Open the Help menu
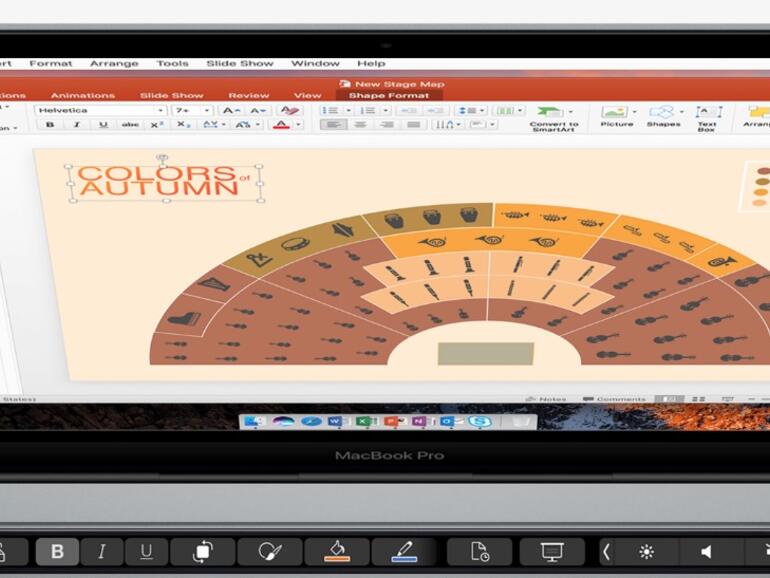 click(x=371, y=63)
